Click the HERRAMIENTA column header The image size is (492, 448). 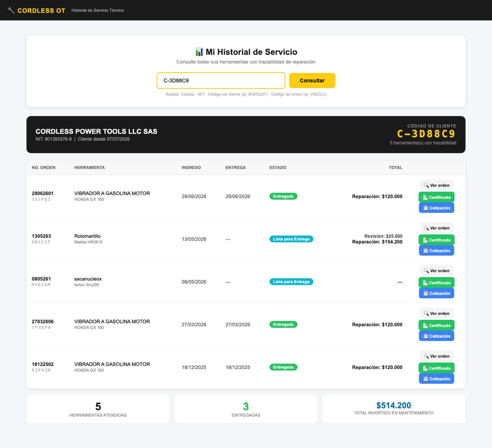[89, 168]
